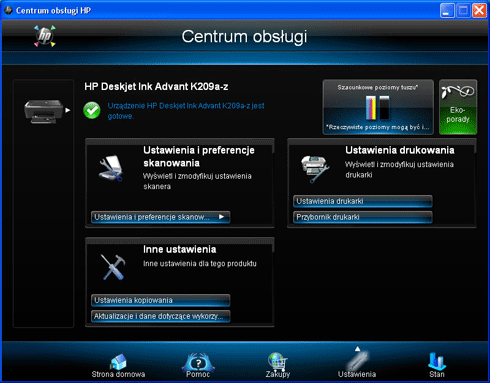This screenshot has height=383, width=490.
Task: Click 'Wyświetl i zmodyfikuj ustawienia drukarki' description
Action: (x=399, y=170)
